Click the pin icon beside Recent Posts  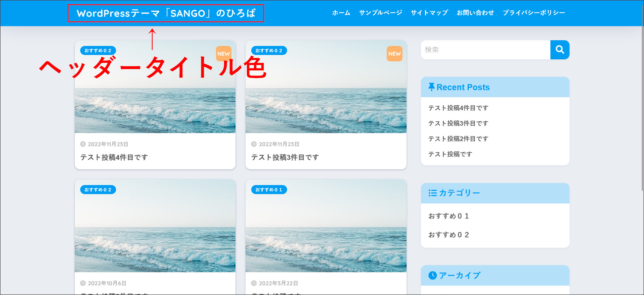pos(431,87)
